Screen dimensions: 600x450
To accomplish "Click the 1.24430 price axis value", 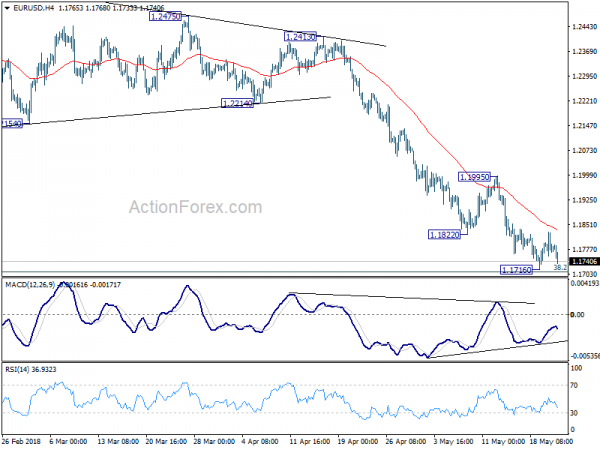I will 585,27.
